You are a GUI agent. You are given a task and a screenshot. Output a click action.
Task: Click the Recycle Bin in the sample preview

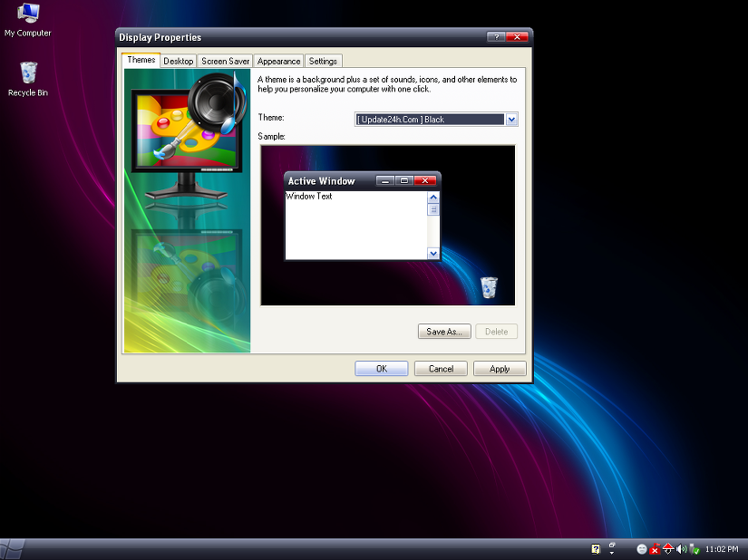[489, 287]
